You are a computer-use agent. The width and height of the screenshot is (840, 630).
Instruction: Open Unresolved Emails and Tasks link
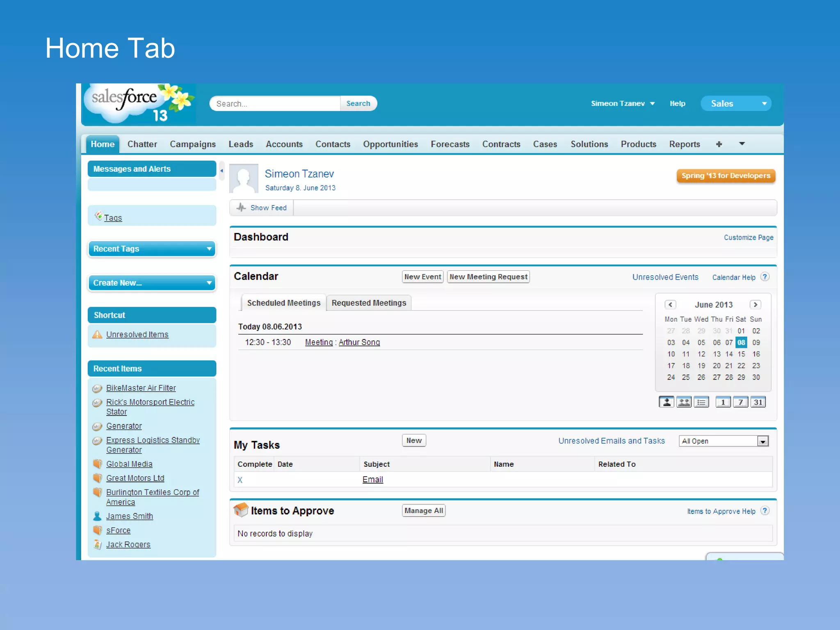click(612, 441)
